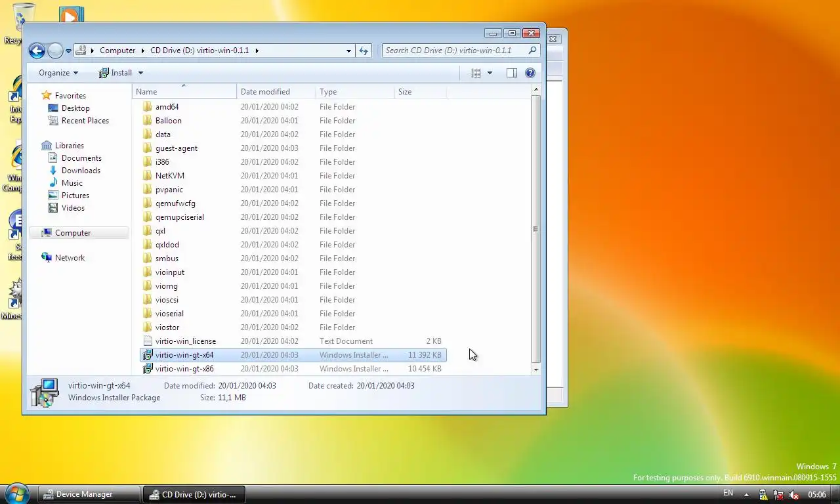The image size is (840, 504).
Task: Open the Install dropdown arrow
Action: (140, 73)
